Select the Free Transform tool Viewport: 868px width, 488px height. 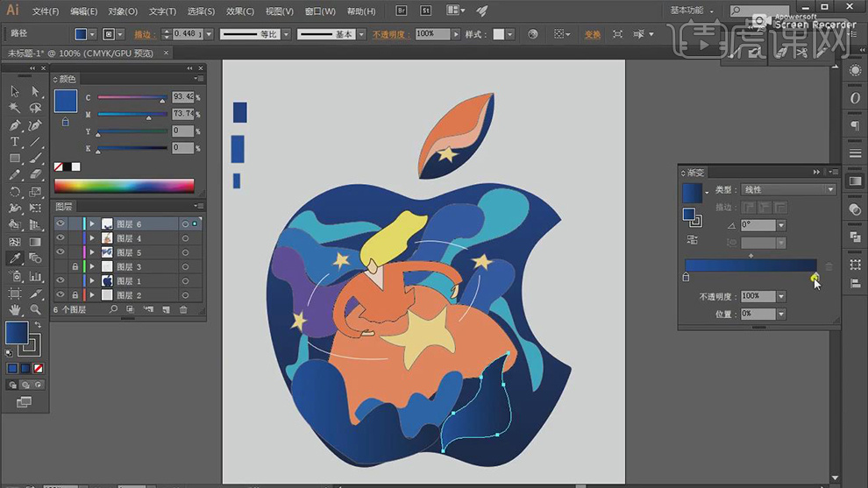pyautogui.click(x=35, y=209)
